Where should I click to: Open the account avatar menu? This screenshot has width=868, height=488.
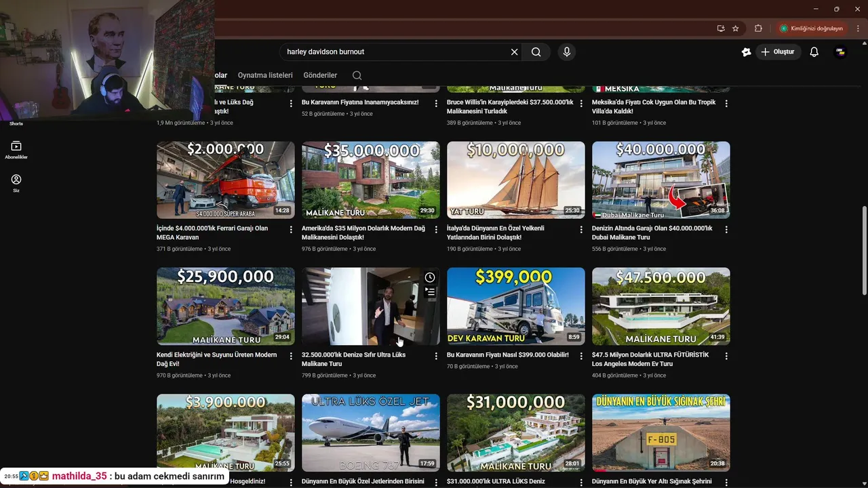click(840, 52)
